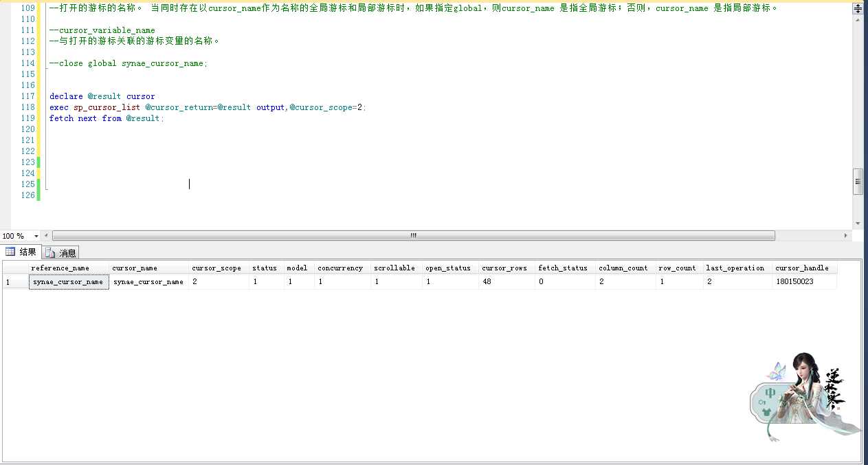Image resolution: width=868 pixels, height=465 pixels.
Task: Select the status column header
Action: click(267, 268)
